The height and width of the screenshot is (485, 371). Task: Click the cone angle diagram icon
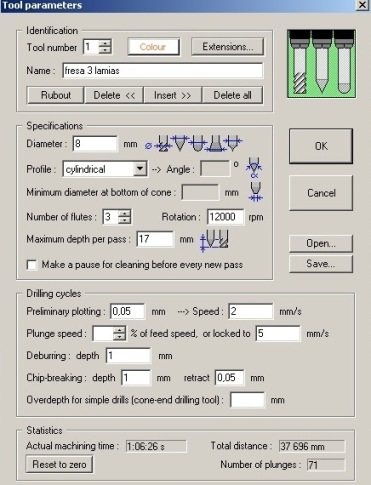coord(254,168)
